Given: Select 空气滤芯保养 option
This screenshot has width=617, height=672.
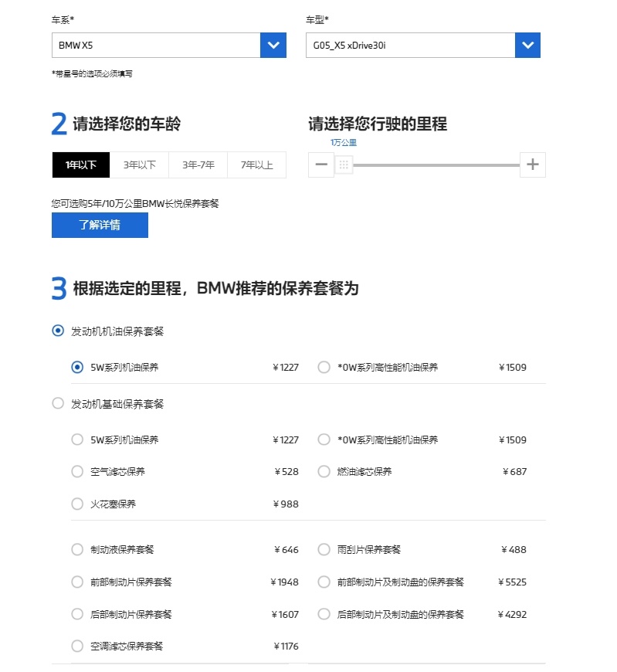Looking at the screenshot, I should click(x=77, y=471).
